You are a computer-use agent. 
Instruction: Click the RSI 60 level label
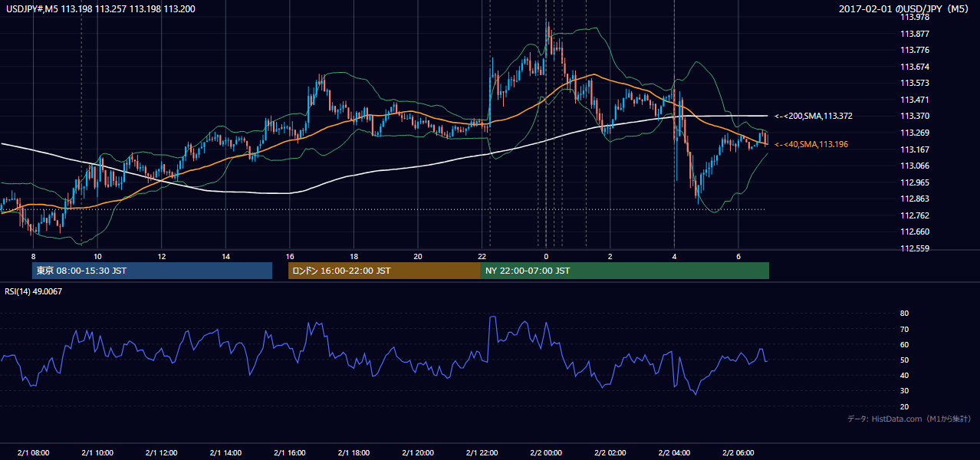coord(904,344)
